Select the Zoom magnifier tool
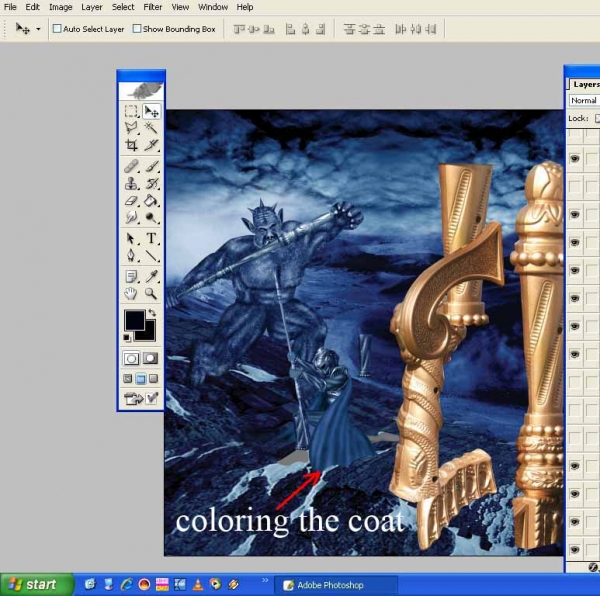 point(151,293)
